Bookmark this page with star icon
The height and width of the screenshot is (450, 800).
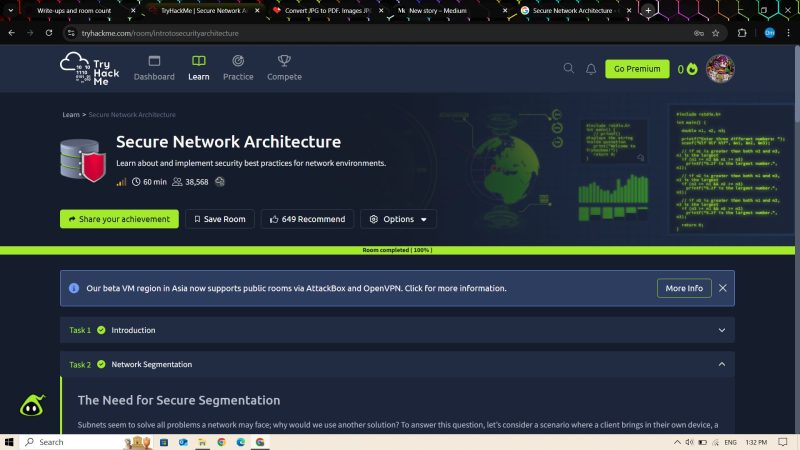(715, 33)
